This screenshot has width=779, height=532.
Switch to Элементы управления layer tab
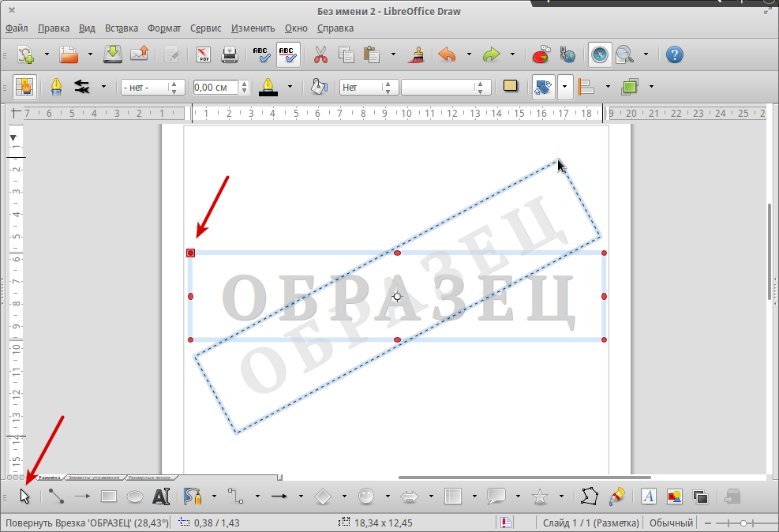click(x=94, y=478)
